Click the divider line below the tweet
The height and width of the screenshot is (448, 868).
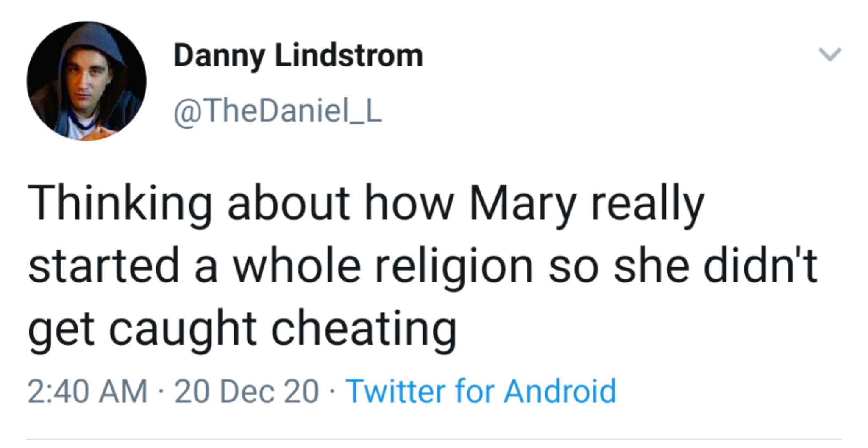[434, 439]
